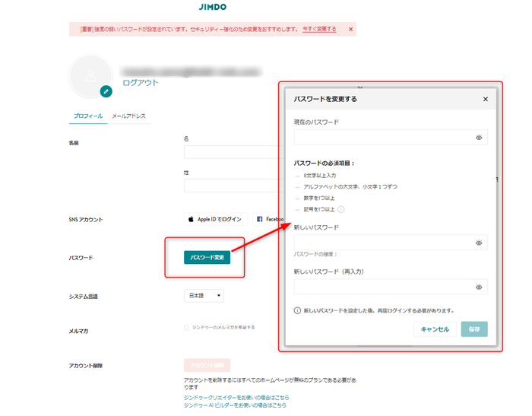Dismiss the weak password warning banner
The width and height of the screenshot is (532, 416).
(x=350, y=29)
